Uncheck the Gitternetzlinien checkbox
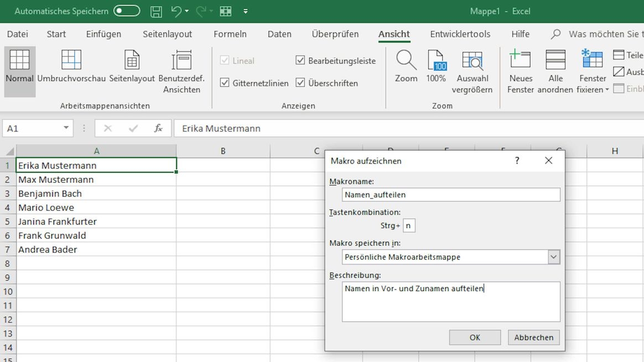Viewport: 644px width, 362px height. click(225, 83)
